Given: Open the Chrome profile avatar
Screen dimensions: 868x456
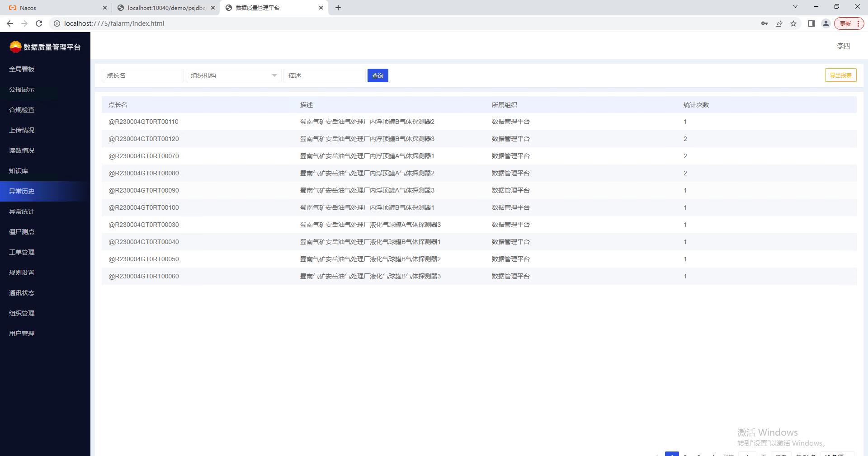Looking at the screenshot, I should coord(826,24).
